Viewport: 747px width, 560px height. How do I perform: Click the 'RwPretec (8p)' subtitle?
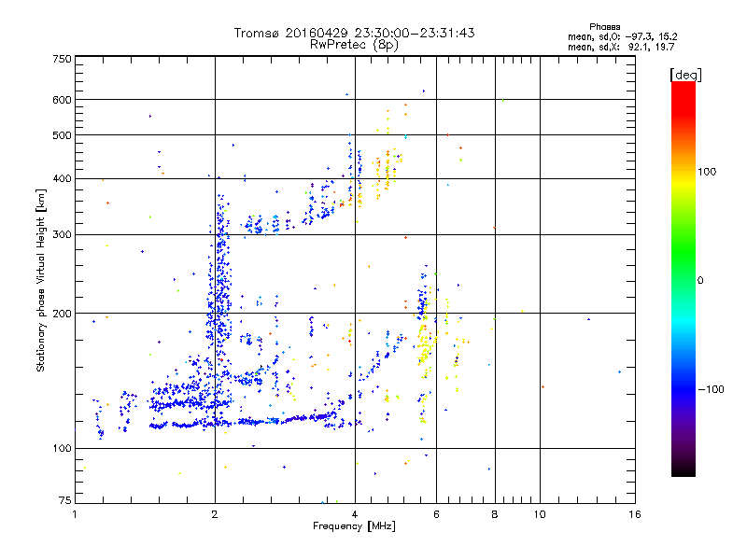click(x=354, y=45)
